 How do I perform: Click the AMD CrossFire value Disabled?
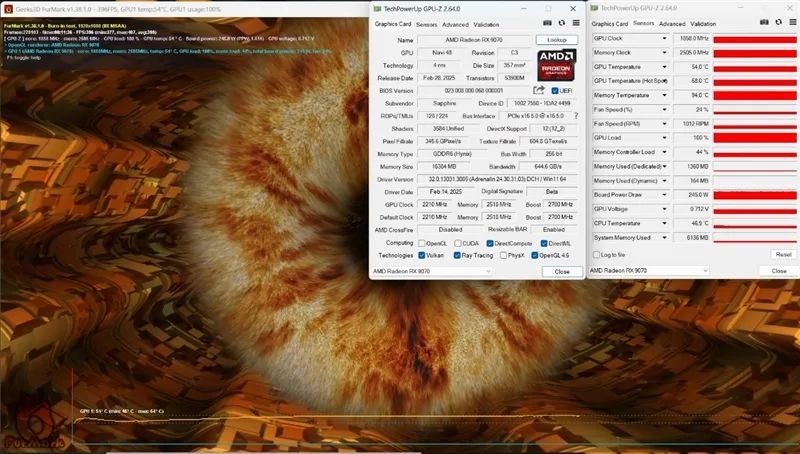pyautogui.click(x=451, y=230)
